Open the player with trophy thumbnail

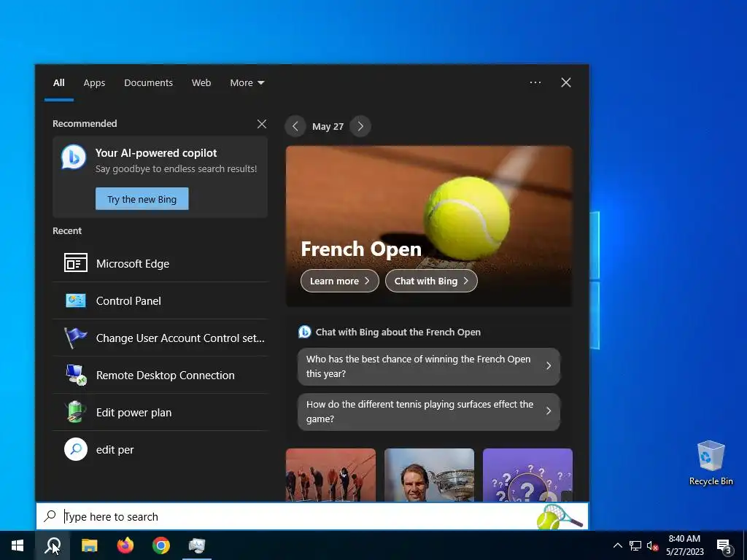429,475
